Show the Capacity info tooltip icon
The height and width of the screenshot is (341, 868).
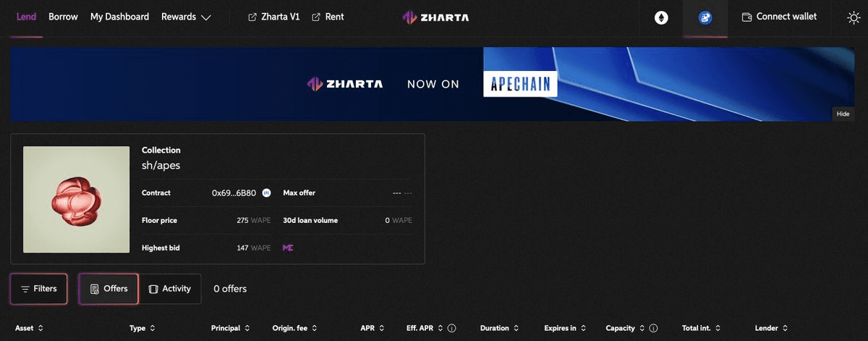click(653, 329)
